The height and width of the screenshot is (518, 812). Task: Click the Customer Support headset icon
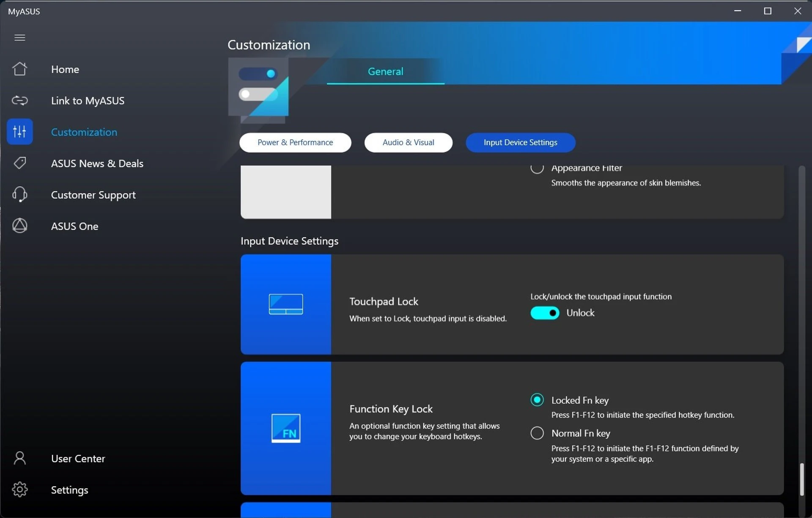tap(19, 195)
